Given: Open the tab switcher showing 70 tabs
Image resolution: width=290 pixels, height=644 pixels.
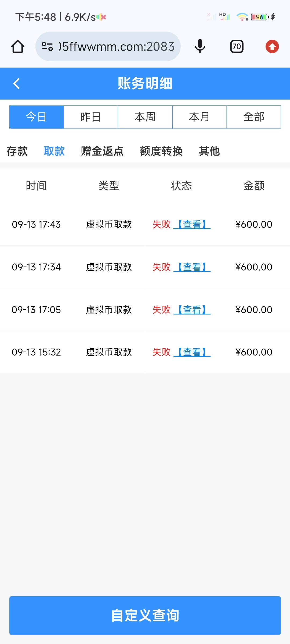Looking at the screenshot, I should click(237, 47).
